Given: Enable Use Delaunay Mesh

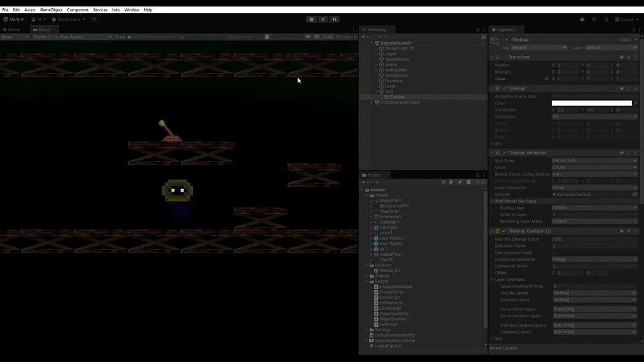Looking at the screenshot, I should coord(554,252).
